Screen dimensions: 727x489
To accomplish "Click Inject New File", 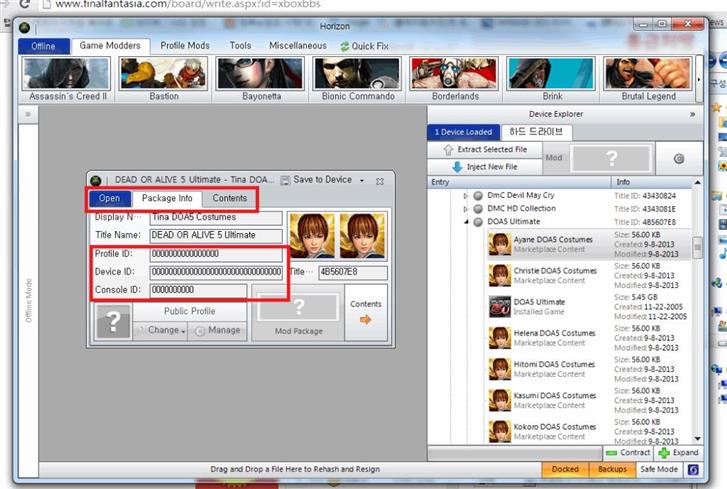I will point(485,167).
